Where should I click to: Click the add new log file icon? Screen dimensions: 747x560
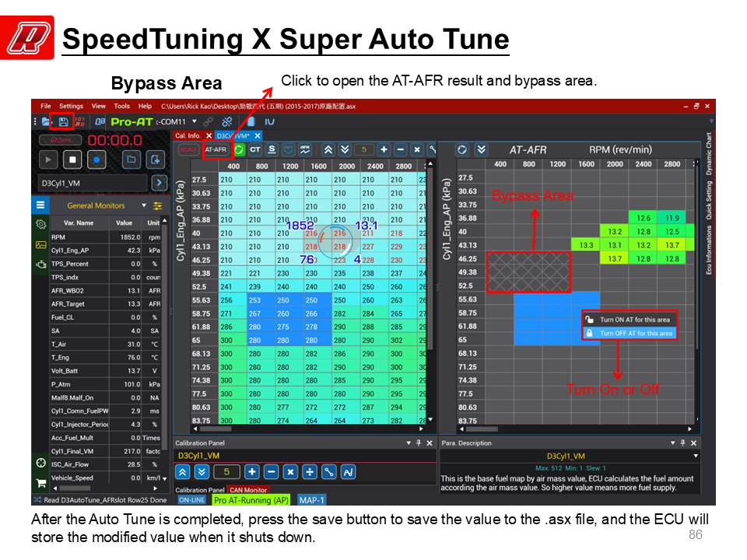[156, 159]
